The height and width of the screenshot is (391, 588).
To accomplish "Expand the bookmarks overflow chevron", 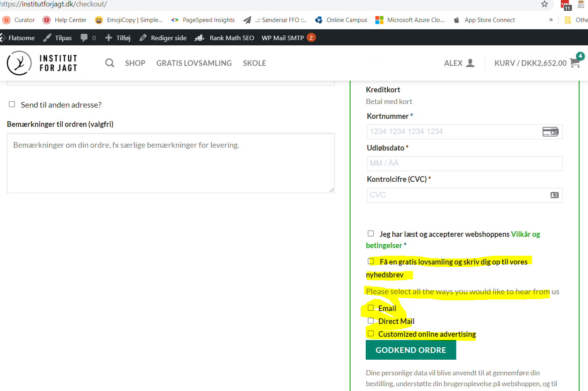I will [551, 20].
